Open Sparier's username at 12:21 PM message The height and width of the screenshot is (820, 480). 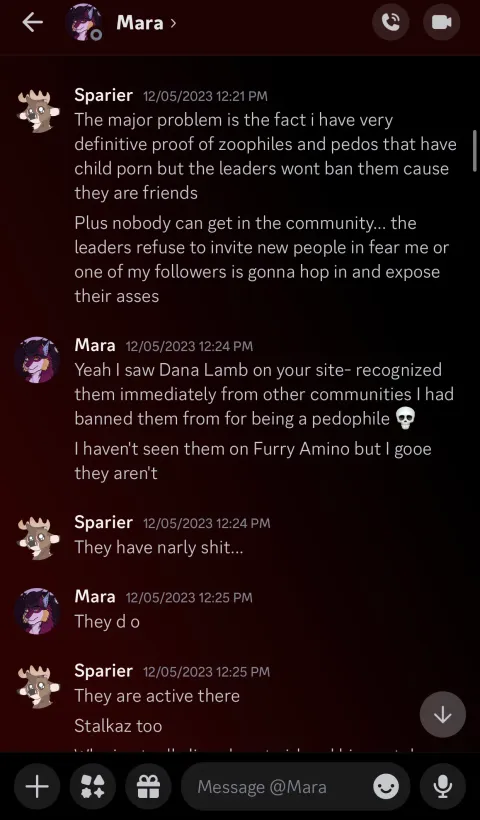104,95
